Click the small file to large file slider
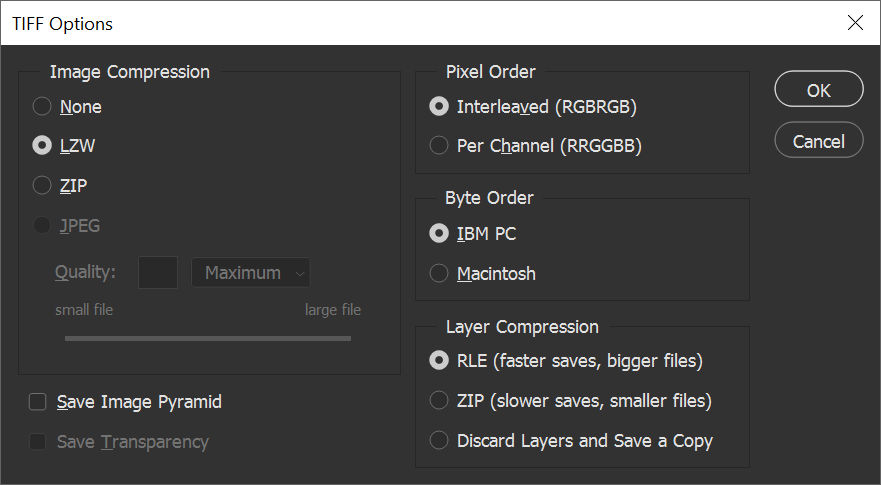The width and height of the screenshot is (881, 485). (208, 338)
